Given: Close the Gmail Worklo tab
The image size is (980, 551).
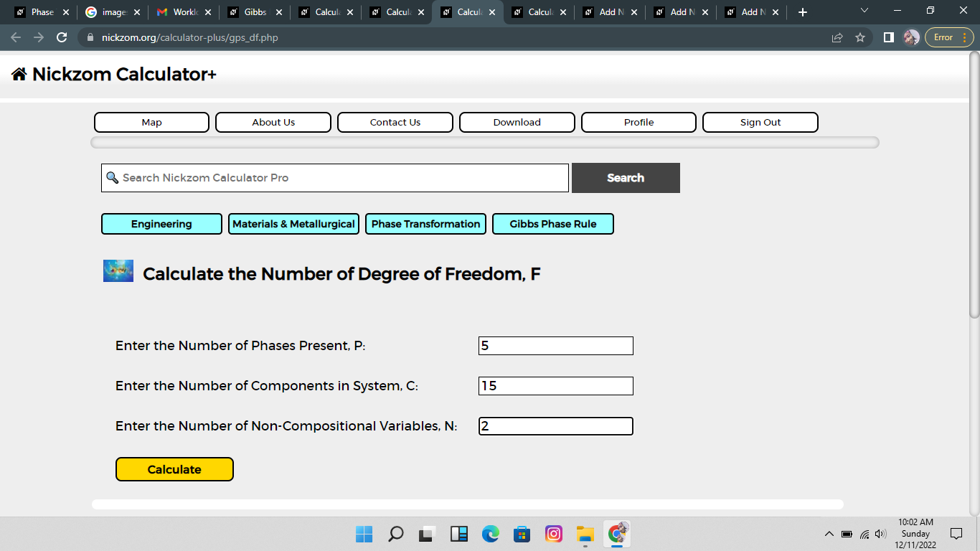Looking at the screenshot, I should click(x=207, y=12).
